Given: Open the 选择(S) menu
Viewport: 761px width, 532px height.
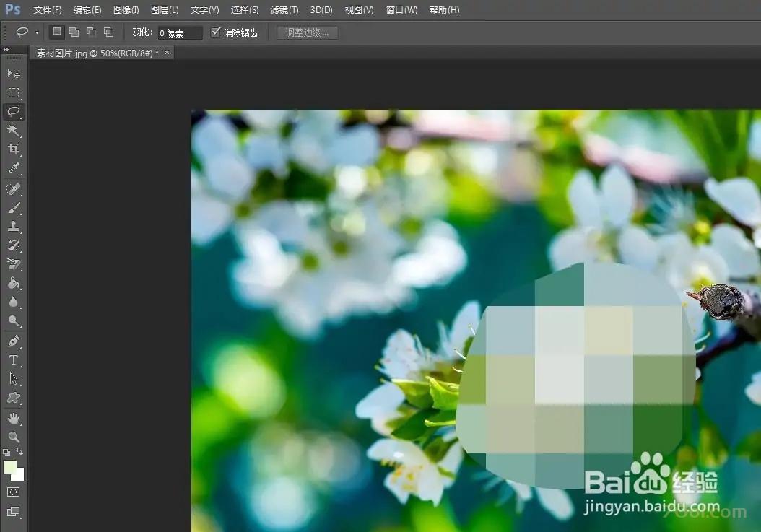Looking at the screenshot, I should [x=245, y=9].
